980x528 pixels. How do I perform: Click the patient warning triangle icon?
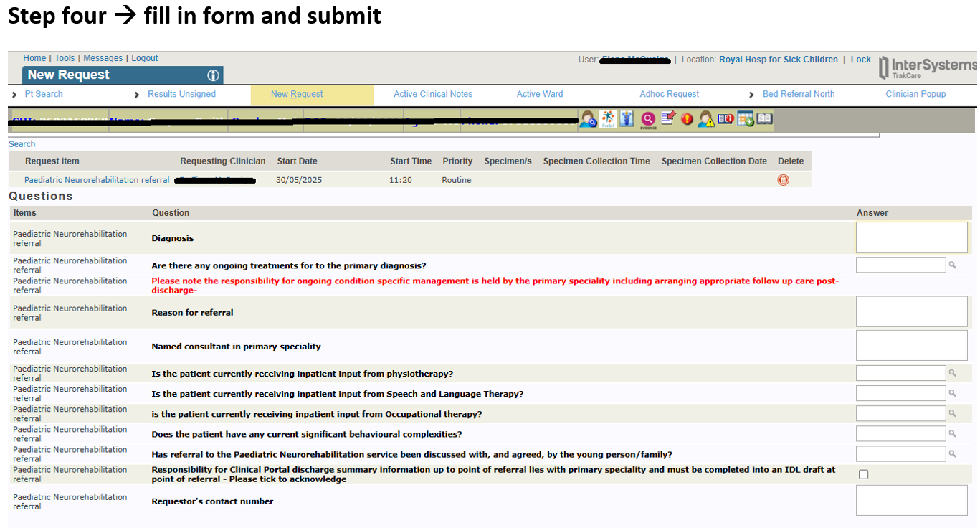[706, 119]
